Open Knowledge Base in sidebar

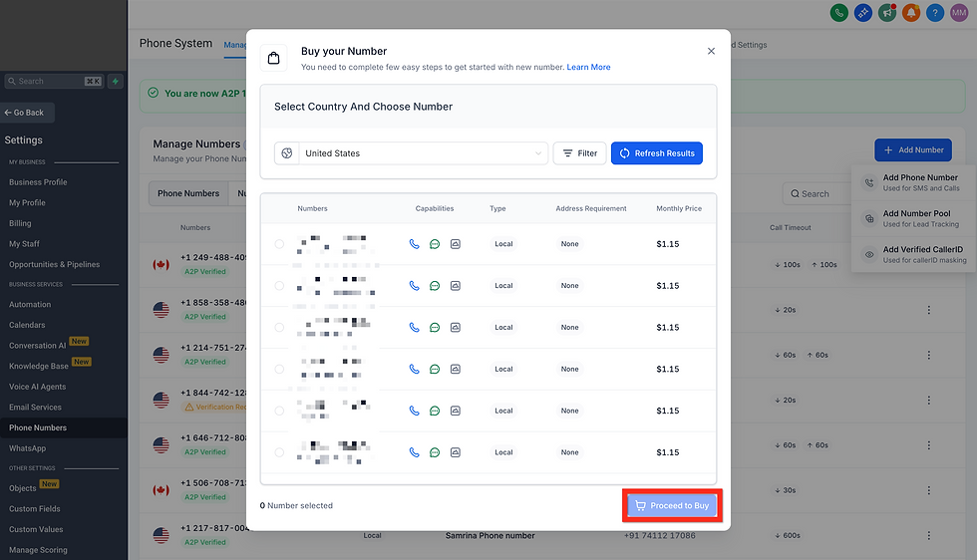coord(39,366)
